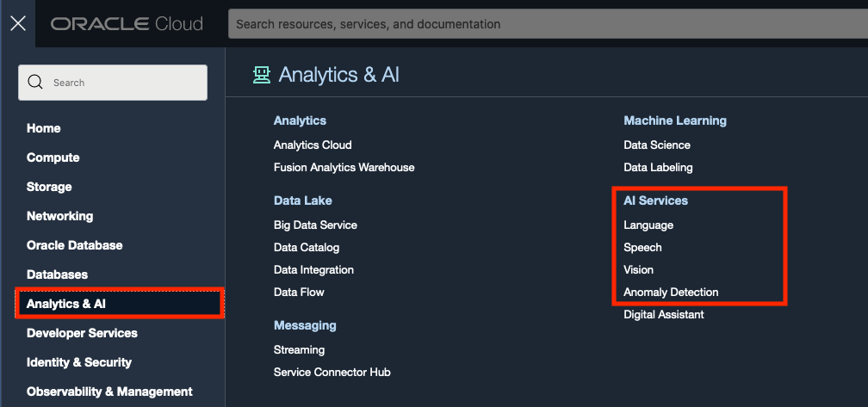Open Identity & Security category
Image resolution: width=868 pixels, height=407 pixels.
(x=79, y=362)
